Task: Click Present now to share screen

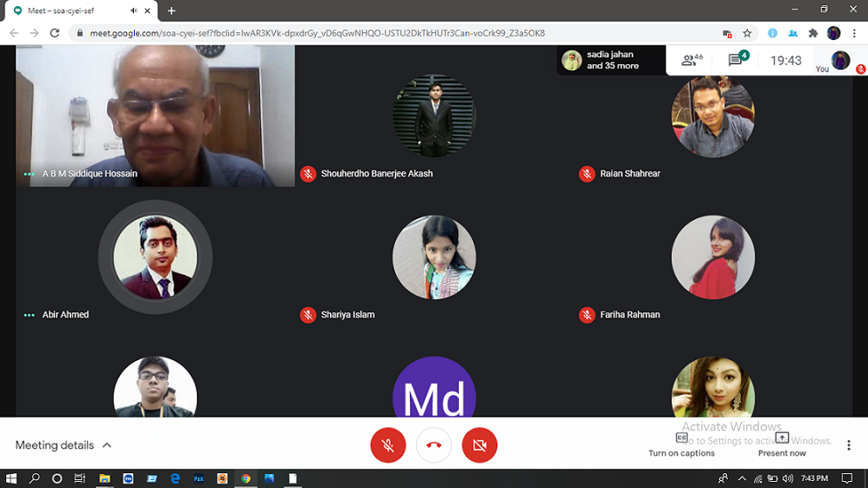Action: [782, 445]
